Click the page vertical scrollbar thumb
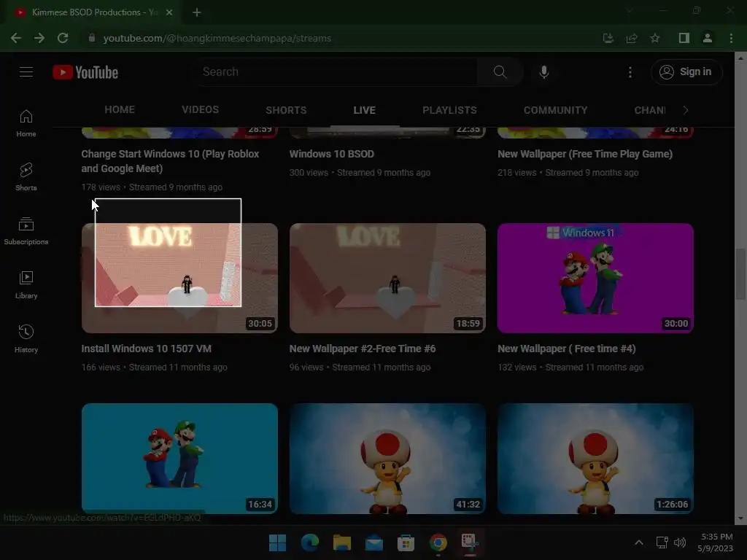This screenshot has height=560, width=747. coord(740,274)
